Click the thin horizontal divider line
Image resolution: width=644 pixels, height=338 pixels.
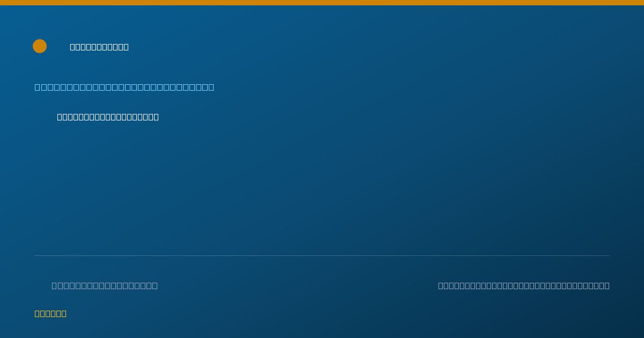pos(322,255)
